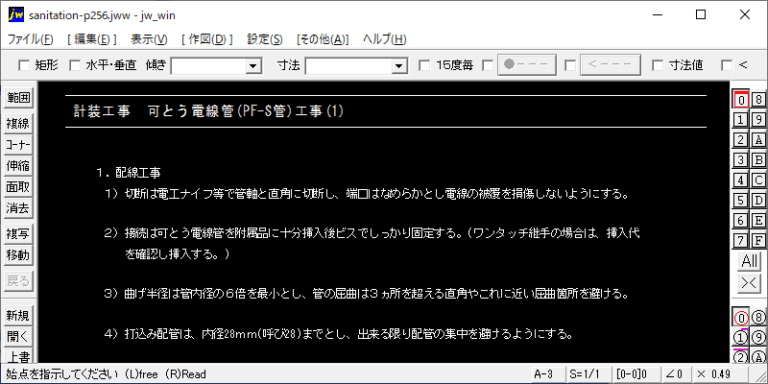Enable the 矩形 rectangle checkbox

(x=24, y=65)
